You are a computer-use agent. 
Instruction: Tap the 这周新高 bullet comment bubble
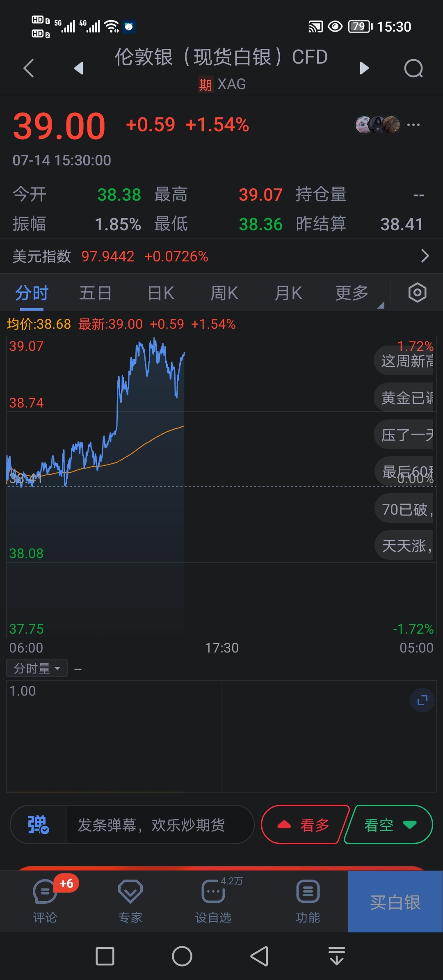[x=404, y=361]
